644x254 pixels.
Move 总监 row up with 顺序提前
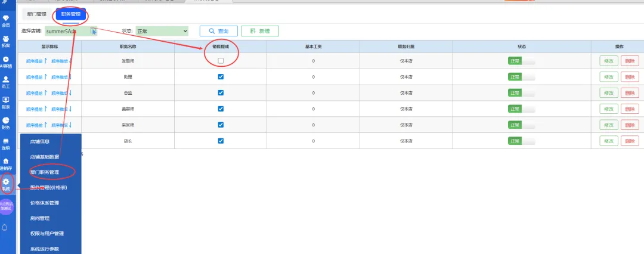pos(36,93)
